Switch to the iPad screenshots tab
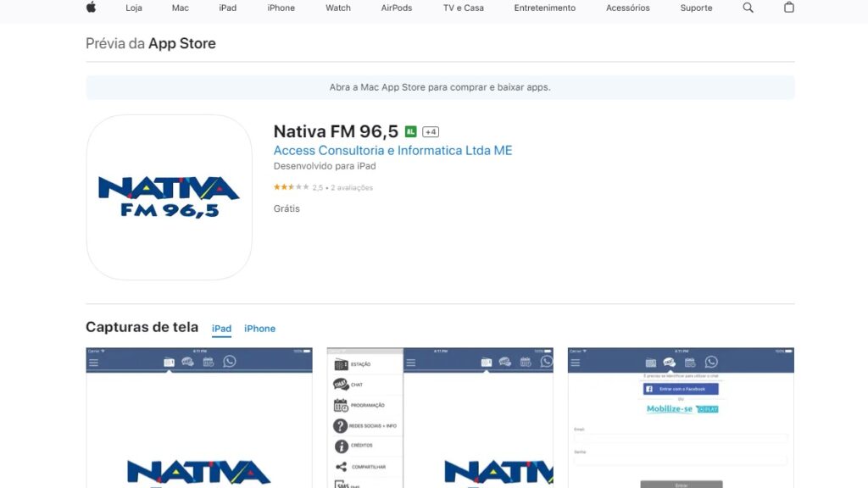This screenshot has width=868, height=488. coord(221,329)
